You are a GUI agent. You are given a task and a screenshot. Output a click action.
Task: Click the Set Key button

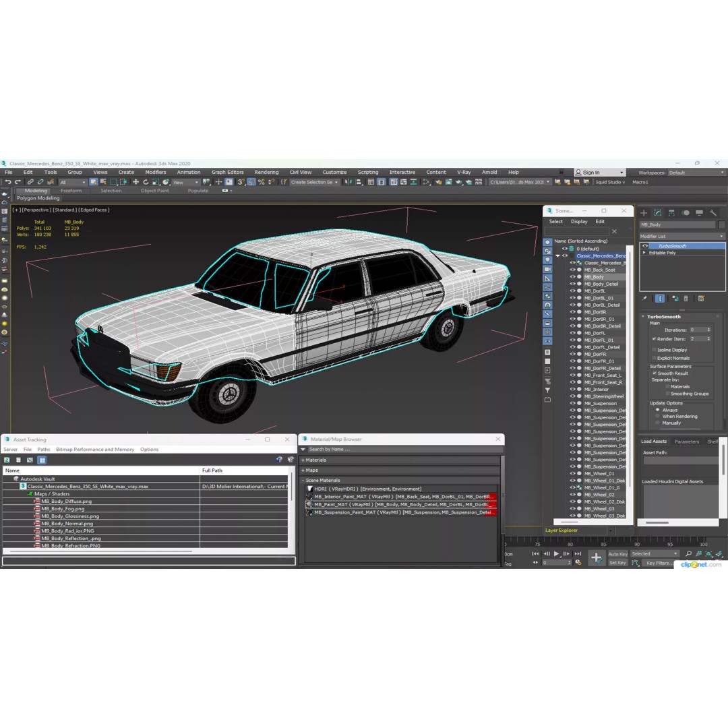tap(617, 563)
